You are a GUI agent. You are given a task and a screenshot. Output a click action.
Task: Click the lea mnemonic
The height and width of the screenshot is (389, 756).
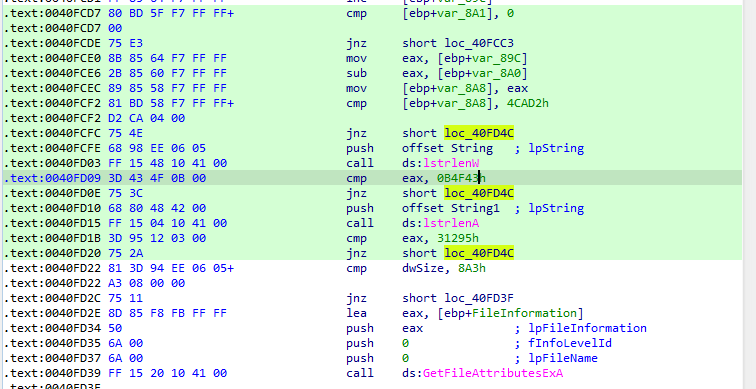[356, 313]
